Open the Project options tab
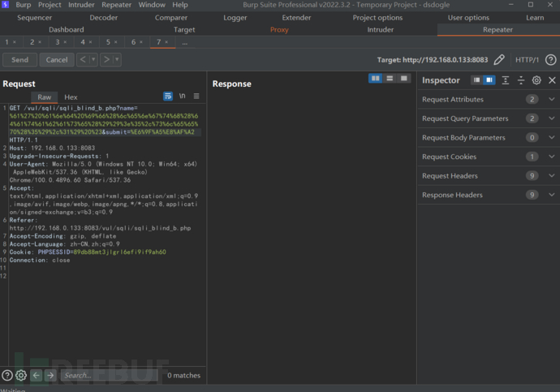 (377, 18)
